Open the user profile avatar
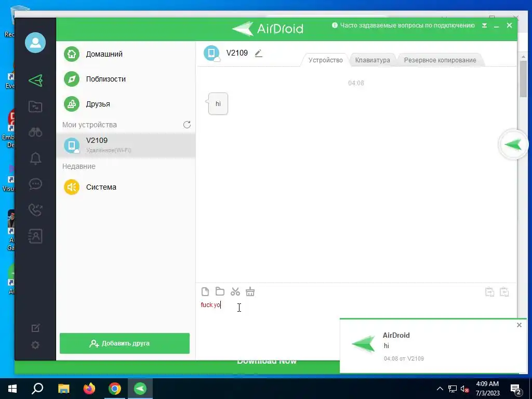The height and width of the screenshot is (399, 532). click(35, 43)
